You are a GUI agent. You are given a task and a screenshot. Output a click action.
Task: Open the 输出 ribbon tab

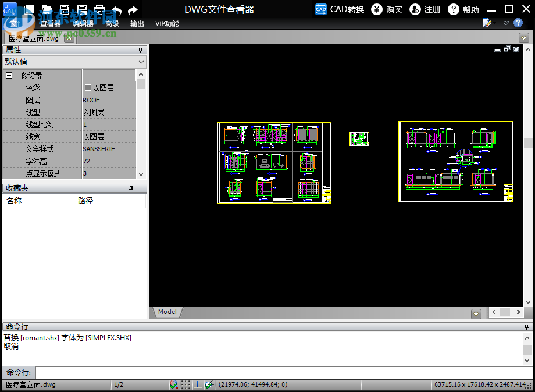point(137,23)
